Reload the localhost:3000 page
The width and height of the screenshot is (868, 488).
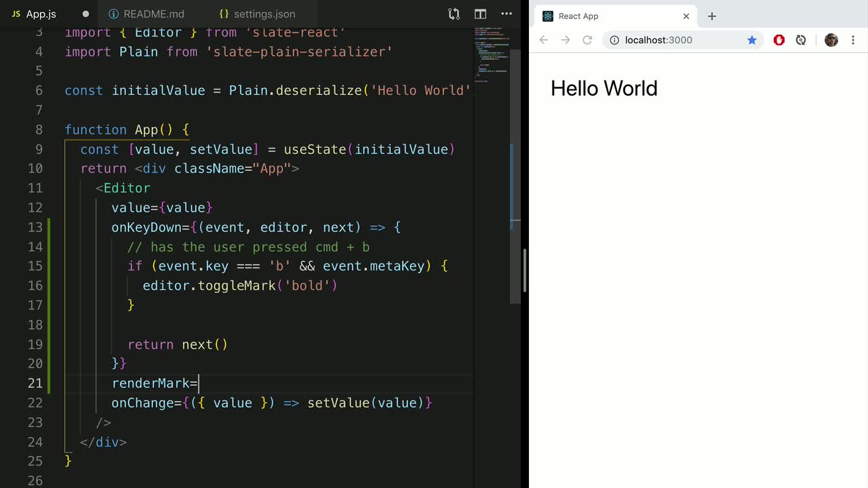[x=587, y=40]
